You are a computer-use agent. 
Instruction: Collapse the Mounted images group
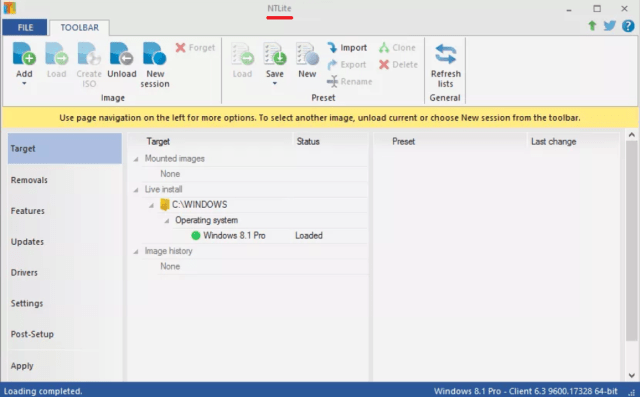(136, 159)
